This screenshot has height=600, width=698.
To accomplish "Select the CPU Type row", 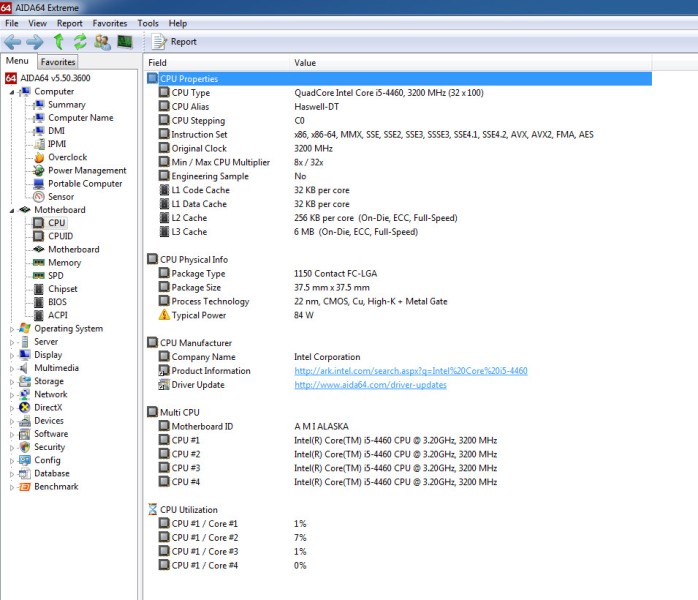I will 190,93.
